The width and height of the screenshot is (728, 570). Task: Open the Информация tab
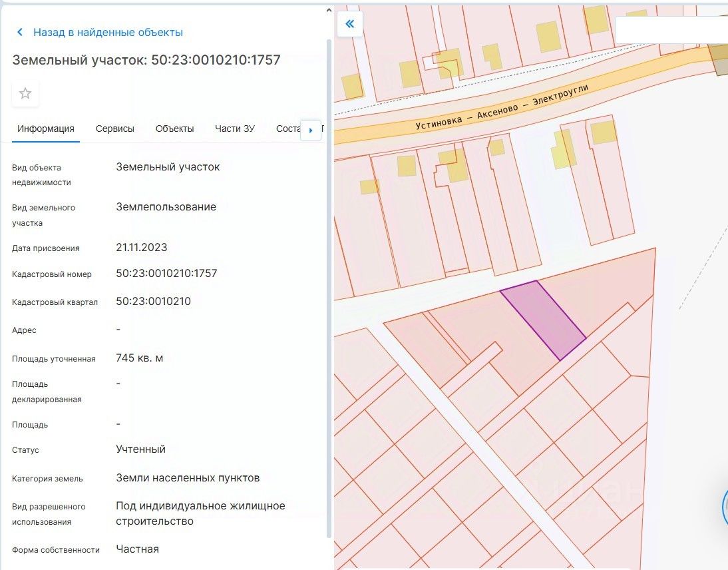tap(45, 129)
